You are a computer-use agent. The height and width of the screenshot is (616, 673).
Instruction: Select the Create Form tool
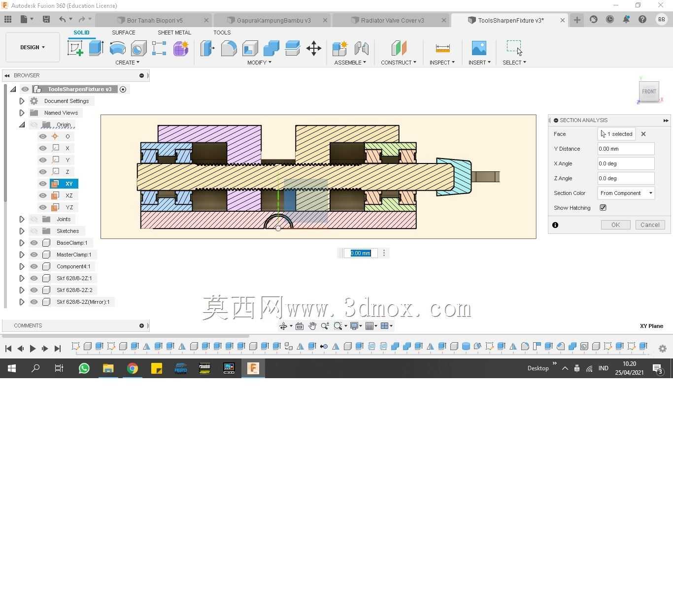tap(181, 48)
